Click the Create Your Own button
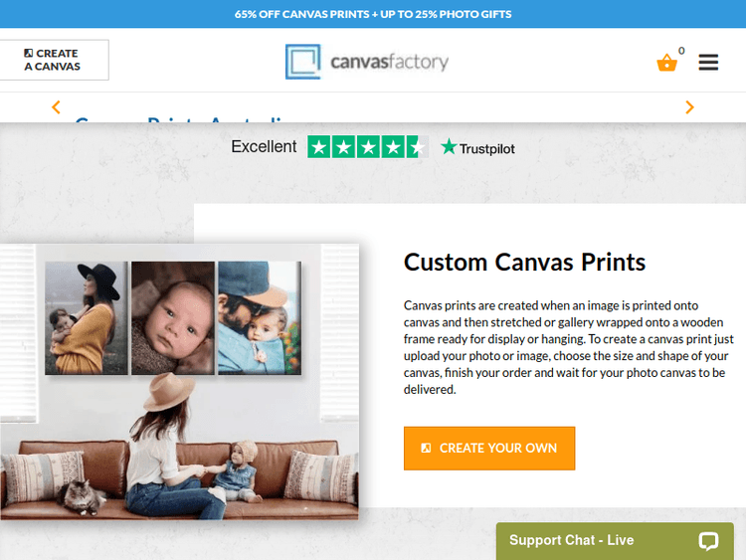The width and height of the screenshot is (746, 560). point(489,449)
